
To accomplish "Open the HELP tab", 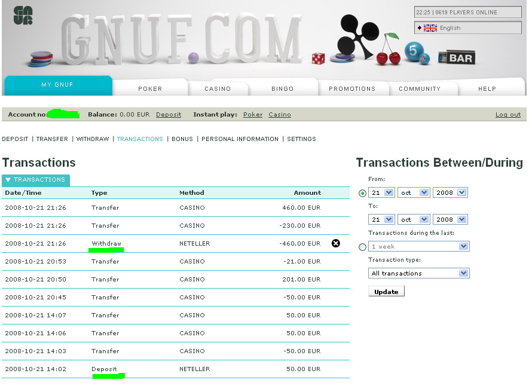I will tap(487, 88).
